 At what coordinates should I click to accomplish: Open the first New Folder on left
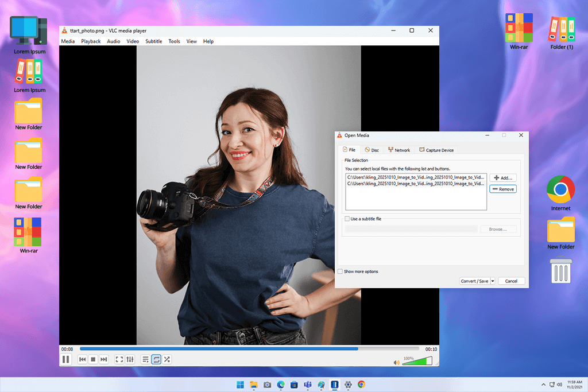(x=29, y=114)
